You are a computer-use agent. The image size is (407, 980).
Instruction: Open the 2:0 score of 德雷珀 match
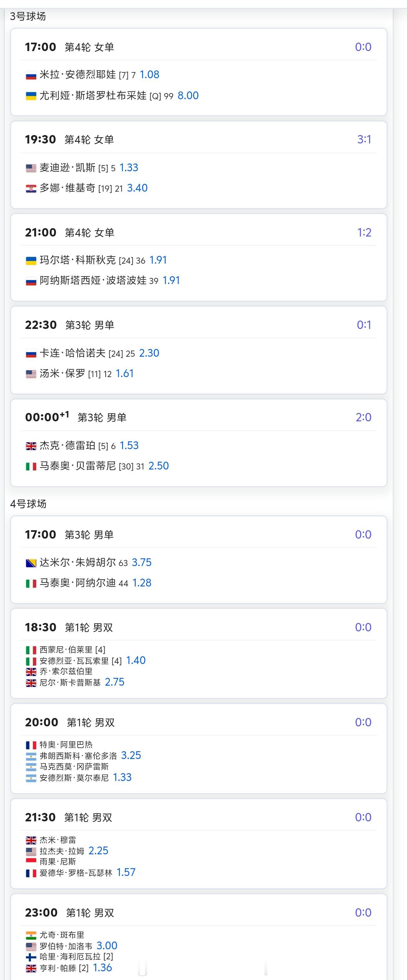(x=363, y=417)
